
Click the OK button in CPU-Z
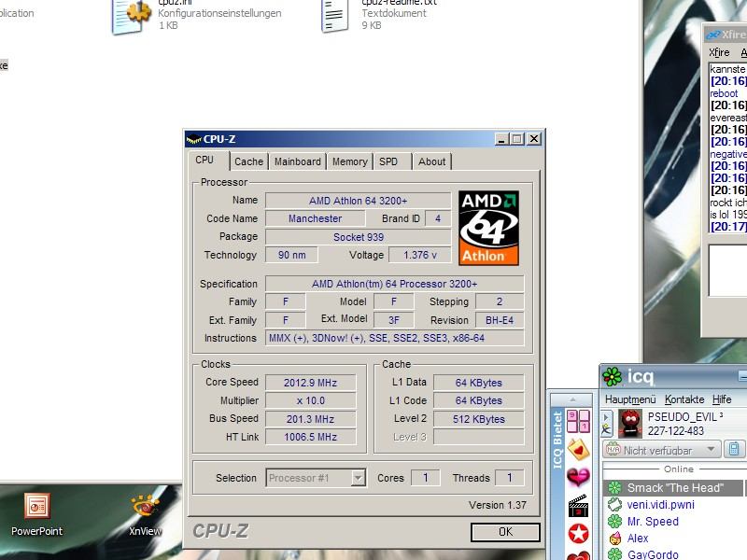click(x=505, y=531)
